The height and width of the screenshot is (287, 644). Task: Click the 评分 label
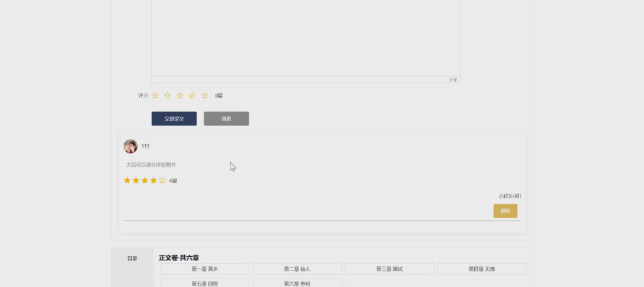143,95
